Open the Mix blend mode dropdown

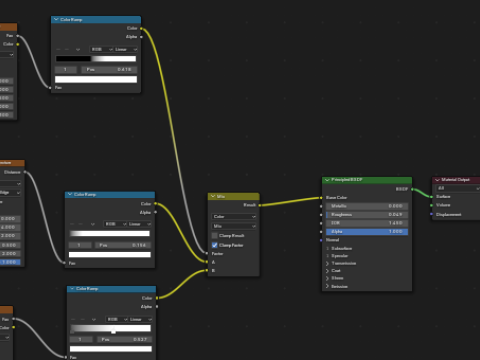234,226
